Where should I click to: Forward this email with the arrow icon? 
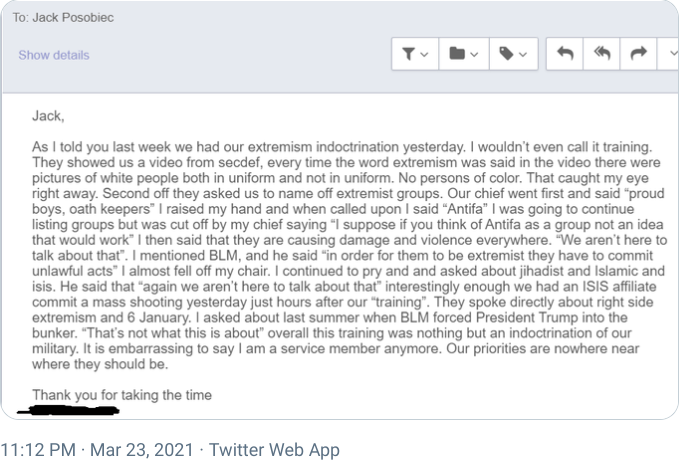coord(637,54)
